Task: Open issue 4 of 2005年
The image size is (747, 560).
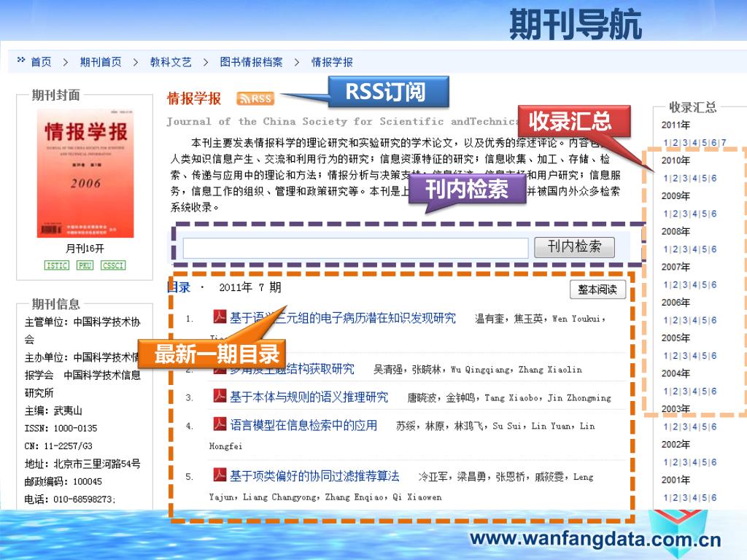Action: [694, 356]
